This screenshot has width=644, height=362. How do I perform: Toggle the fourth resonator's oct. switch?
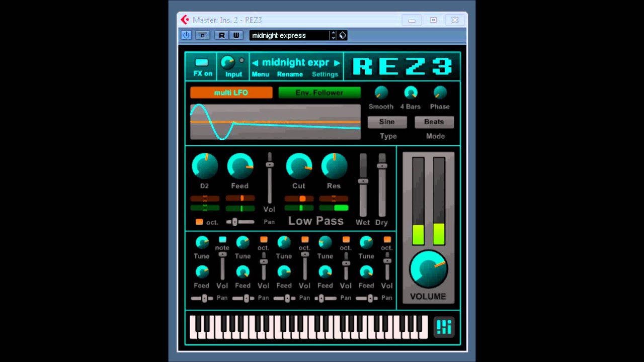(x=346, y=239)
